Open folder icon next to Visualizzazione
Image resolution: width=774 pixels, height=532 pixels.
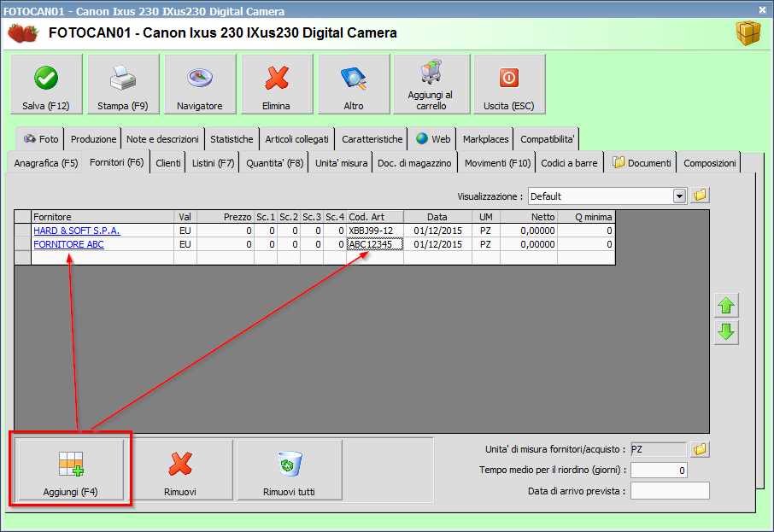point(700,196)
